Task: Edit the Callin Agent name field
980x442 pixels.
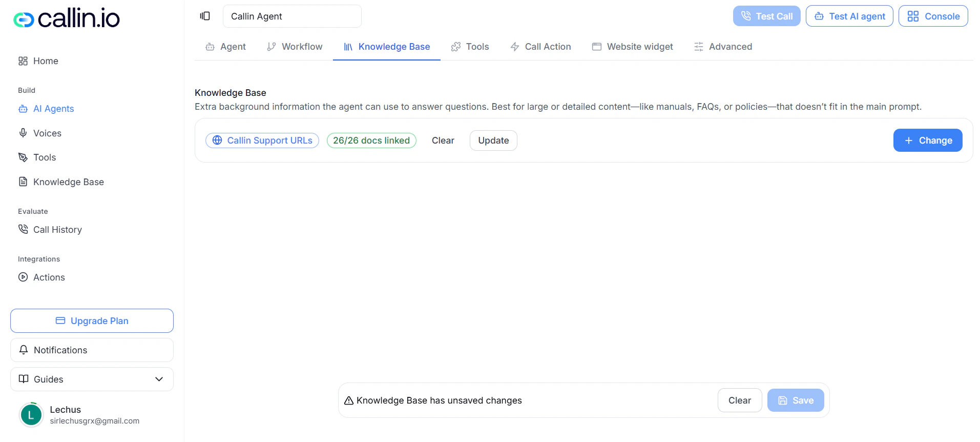Action: (292, 16)
